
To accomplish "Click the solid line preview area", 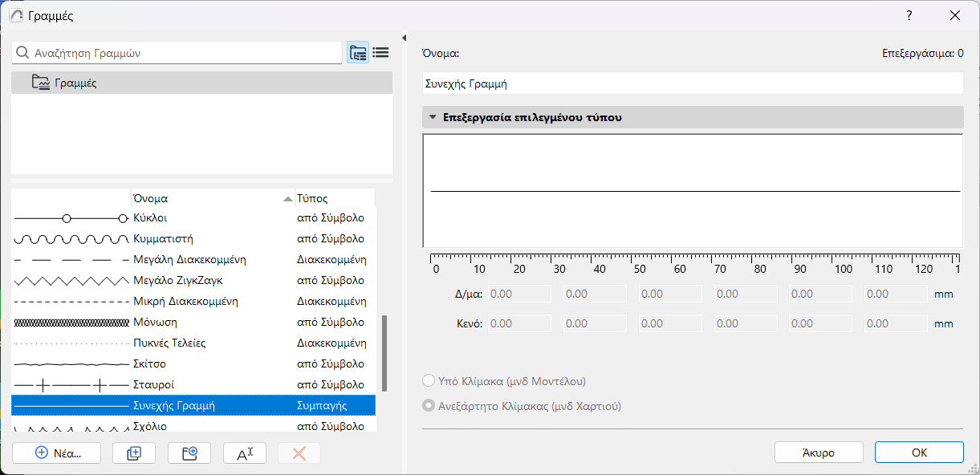I will (692, 191).
